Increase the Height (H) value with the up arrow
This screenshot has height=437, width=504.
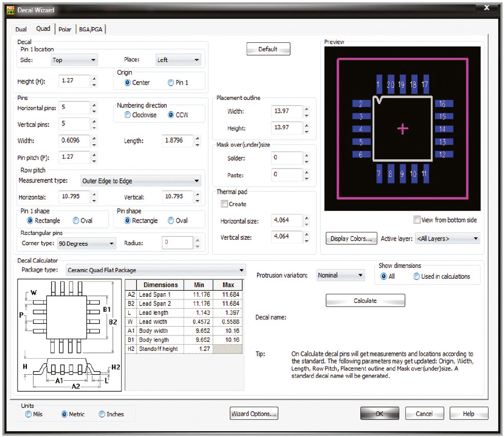[94, 78]
